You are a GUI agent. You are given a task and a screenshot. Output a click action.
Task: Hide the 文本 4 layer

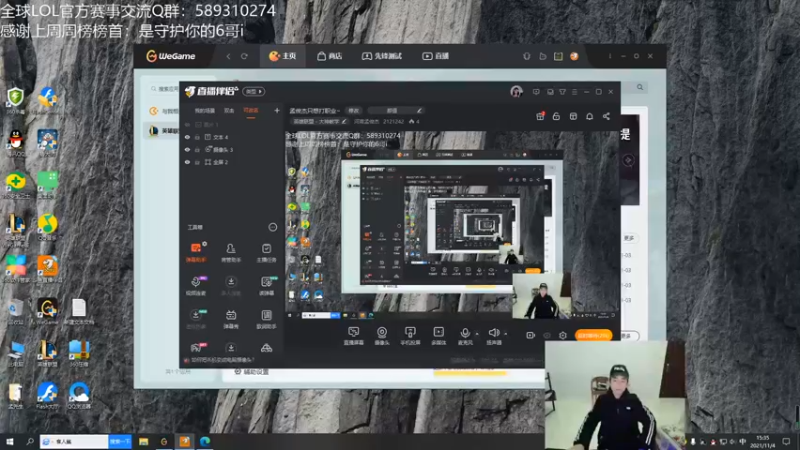coord(187,137)
